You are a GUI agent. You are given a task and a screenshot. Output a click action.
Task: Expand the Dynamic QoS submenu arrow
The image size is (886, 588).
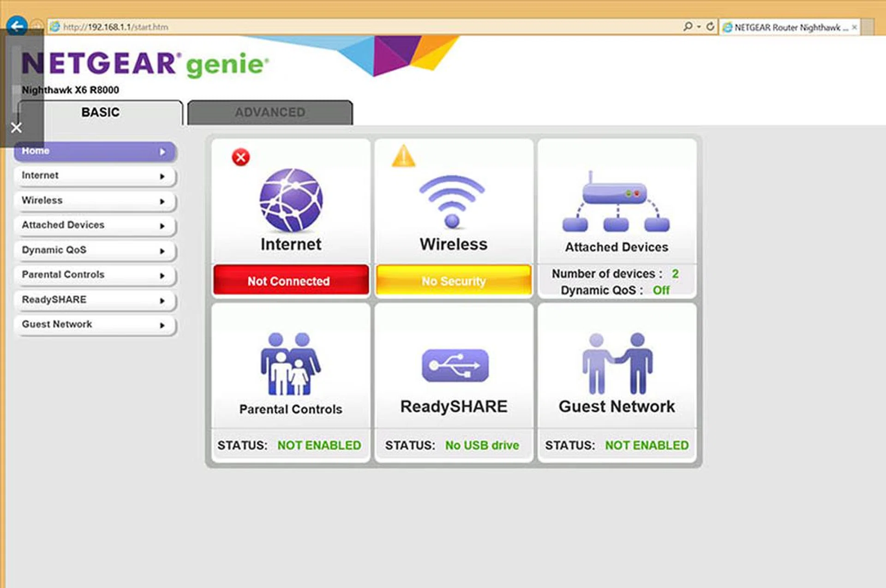pyautogui.click(x=162, y=251)
